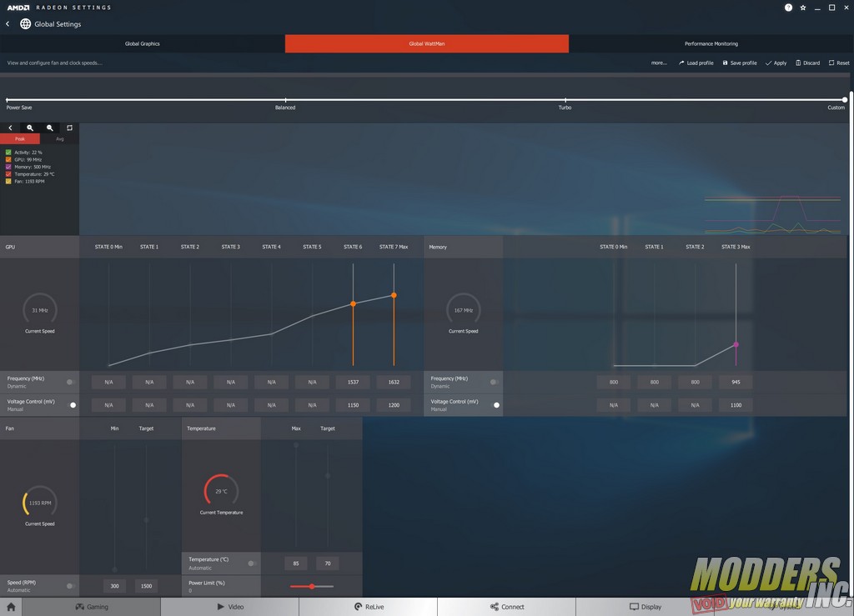The width and height of the screenshot is (854, 616).
Task: Toggle GPU Voltage Control (mV) Manual switch
Action: [72, 405]
